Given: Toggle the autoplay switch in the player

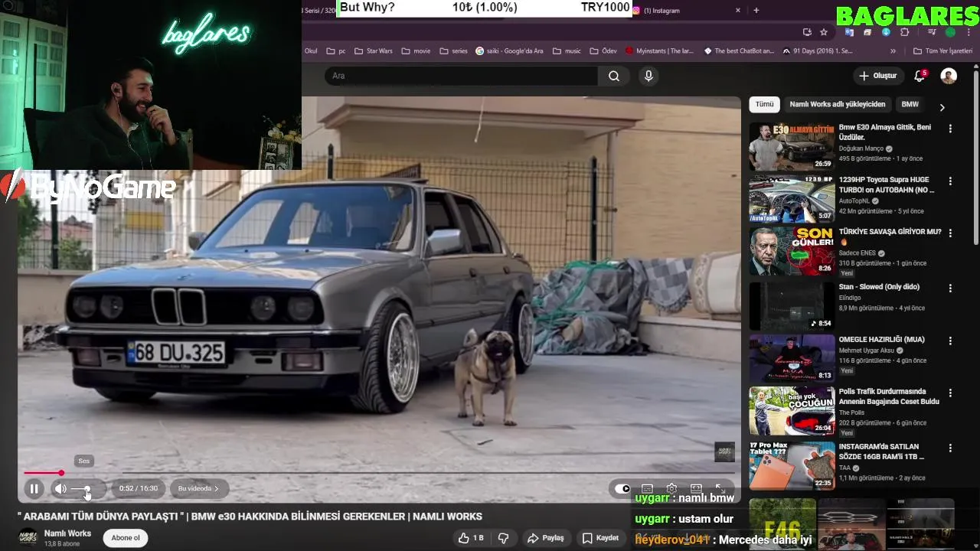Looking at the screenshot, I should (623, 488).
